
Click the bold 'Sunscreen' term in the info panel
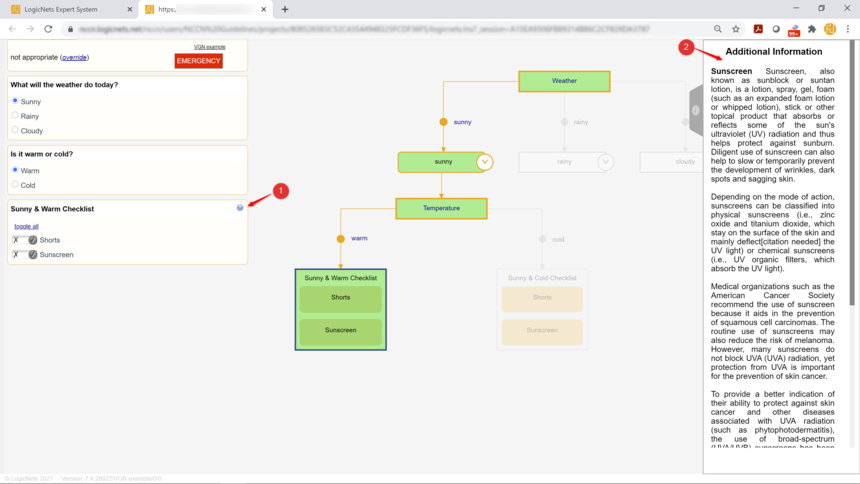pos(731,71)
